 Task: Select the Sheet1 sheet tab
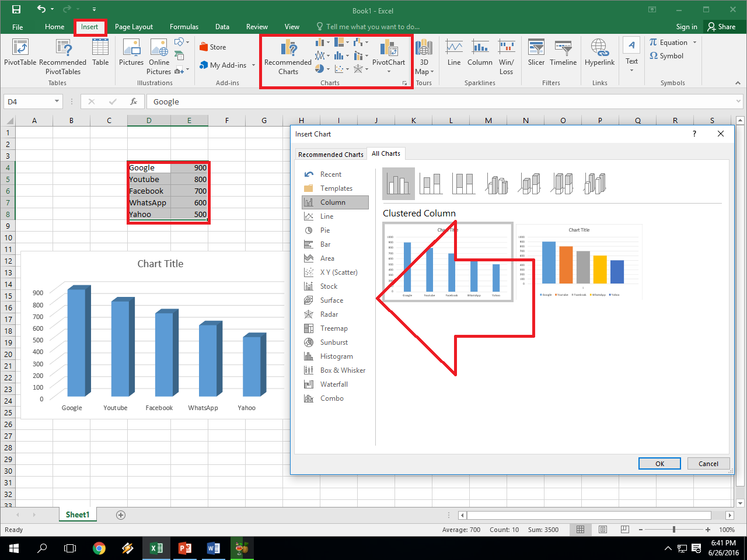78,514
